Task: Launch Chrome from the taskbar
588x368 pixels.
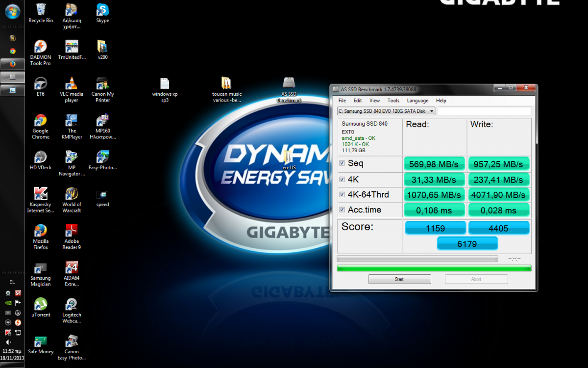Action: point(12,51)
